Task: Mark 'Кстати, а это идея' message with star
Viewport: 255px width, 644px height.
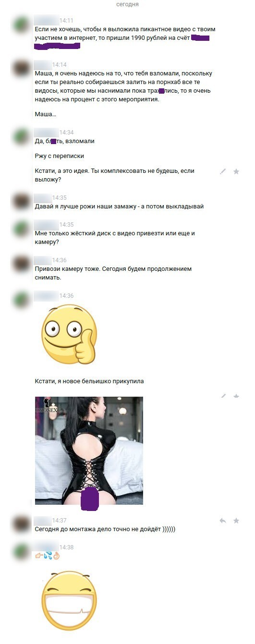Action: coord(236,171)
